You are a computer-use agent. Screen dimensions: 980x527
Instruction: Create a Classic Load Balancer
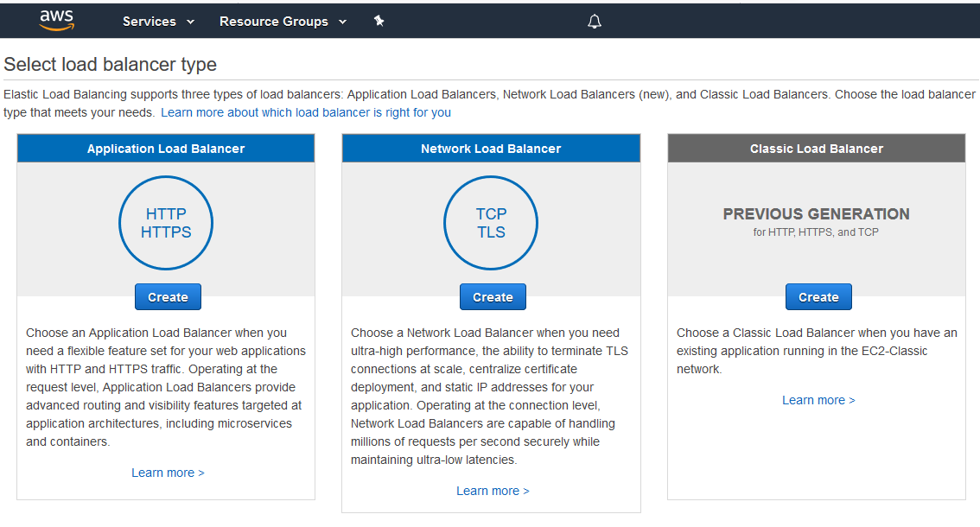(x=818, y=297)
